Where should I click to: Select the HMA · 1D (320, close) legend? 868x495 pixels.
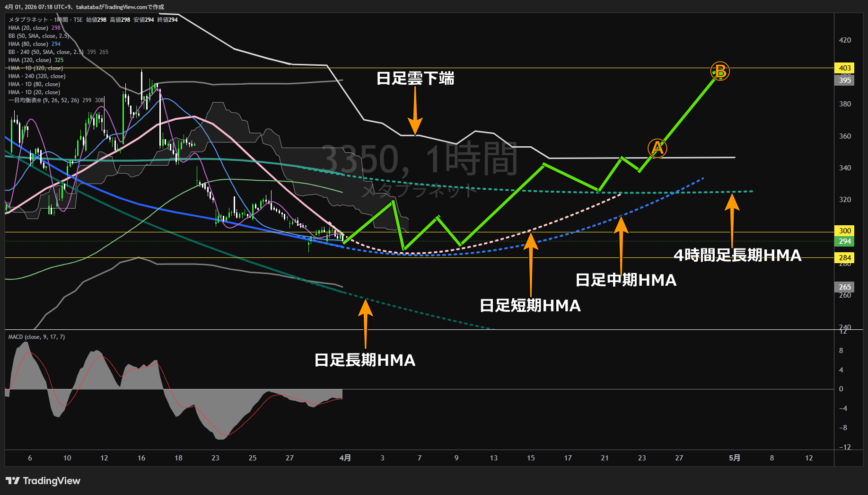pyautogui.click(x=36, y=68)
